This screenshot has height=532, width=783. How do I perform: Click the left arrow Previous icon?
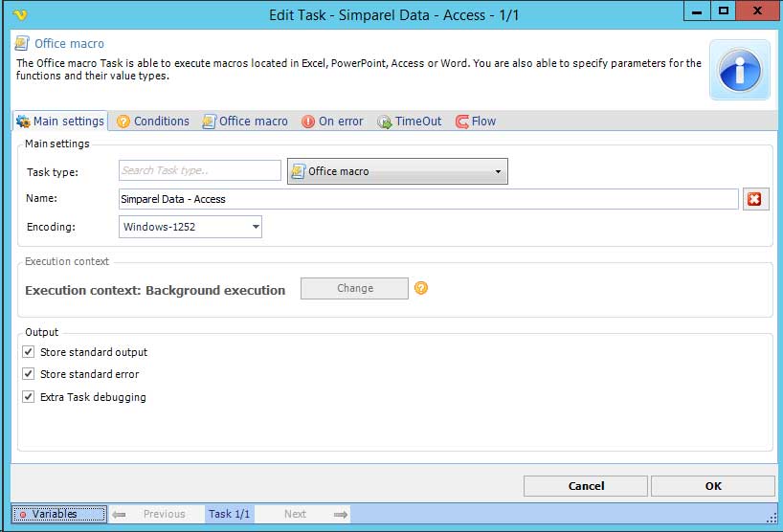[x=120, y=514]
